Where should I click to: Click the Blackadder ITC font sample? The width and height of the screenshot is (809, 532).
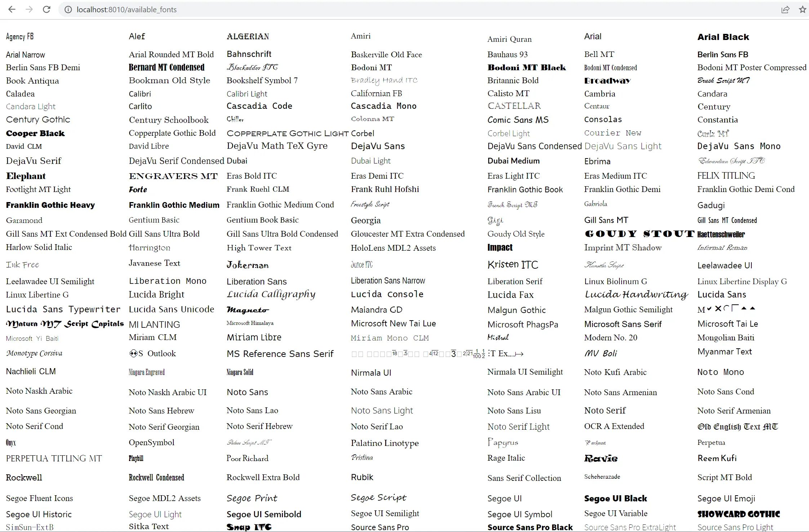point(252,67)
